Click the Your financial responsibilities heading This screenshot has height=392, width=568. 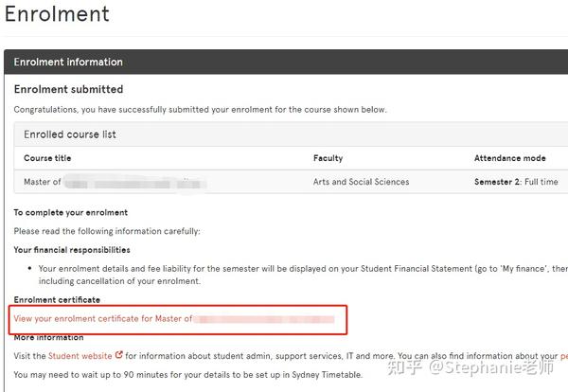[x=72, y=250]
